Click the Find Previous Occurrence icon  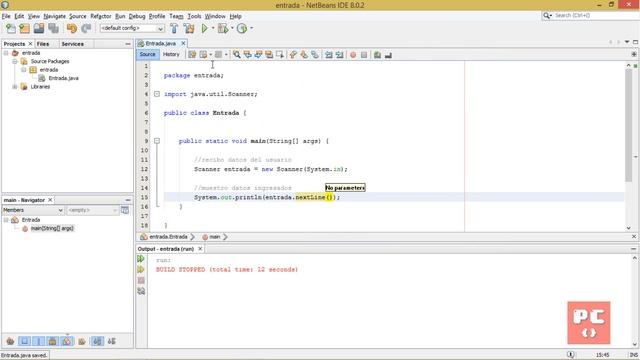[x=247, y=55]
